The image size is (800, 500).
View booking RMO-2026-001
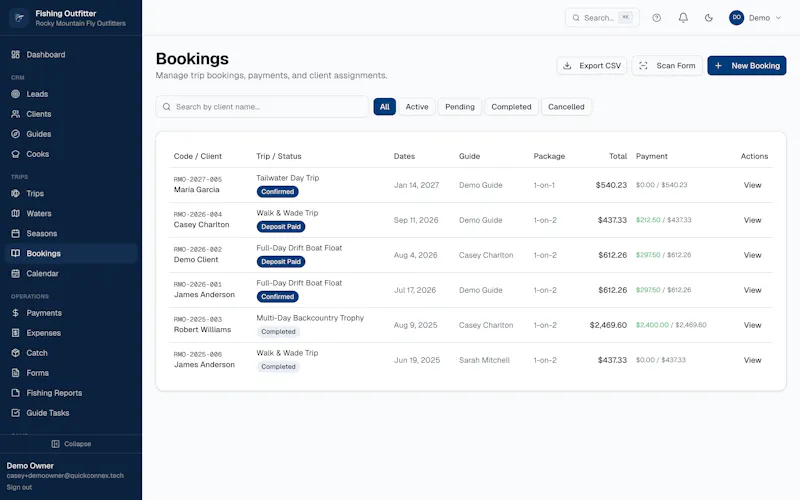click(752, 290)
